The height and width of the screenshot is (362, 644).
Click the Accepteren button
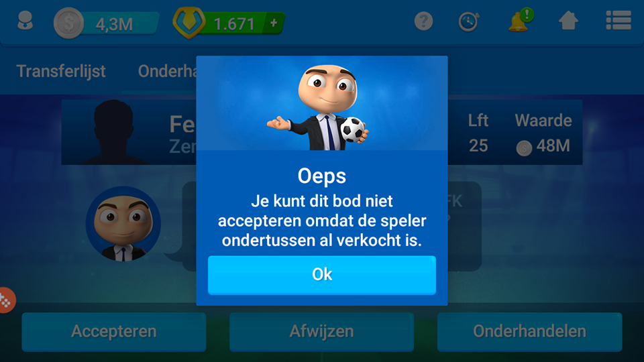114,332
